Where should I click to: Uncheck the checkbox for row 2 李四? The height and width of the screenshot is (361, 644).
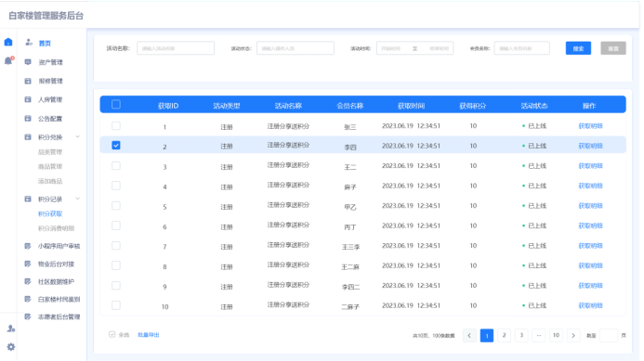pyautogui.click(x=116, y=145)
